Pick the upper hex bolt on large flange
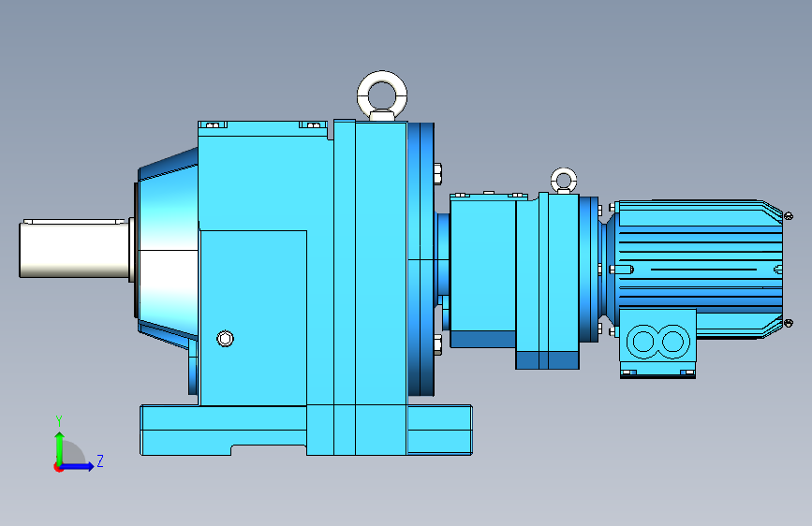This screenshot has width=812, height=526. [437, 173]
